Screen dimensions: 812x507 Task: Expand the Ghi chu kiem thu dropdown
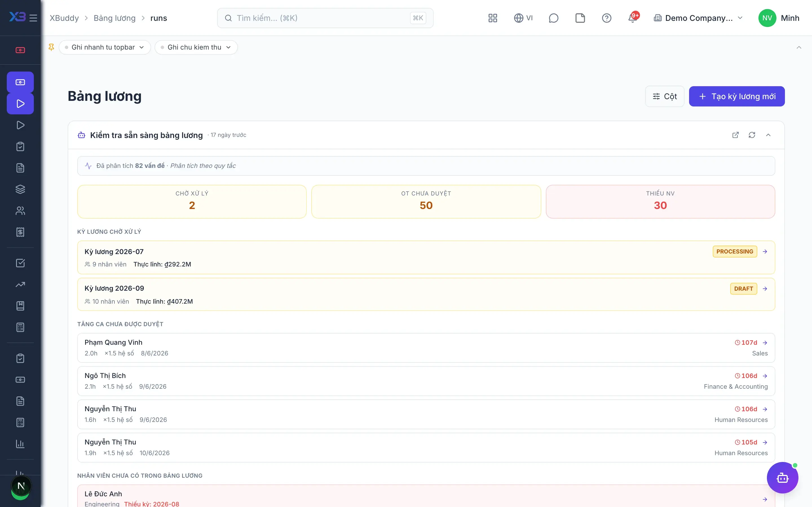tap(196, 47)
